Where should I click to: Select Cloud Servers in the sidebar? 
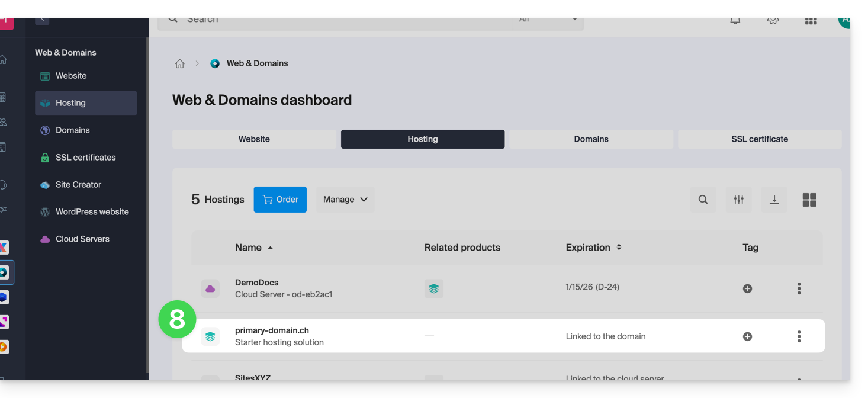point(82,239)
